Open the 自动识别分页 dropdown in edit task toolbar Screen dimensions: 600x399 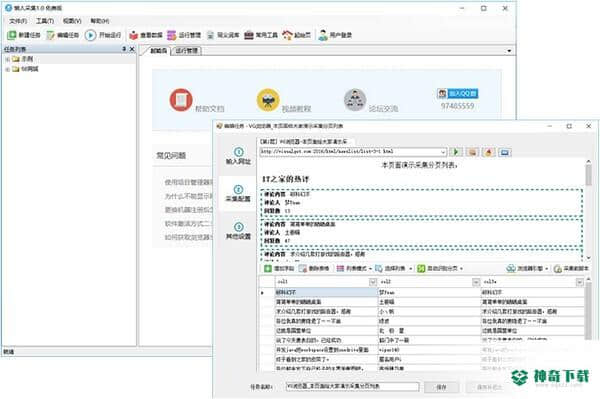click(x=461, y=269)
